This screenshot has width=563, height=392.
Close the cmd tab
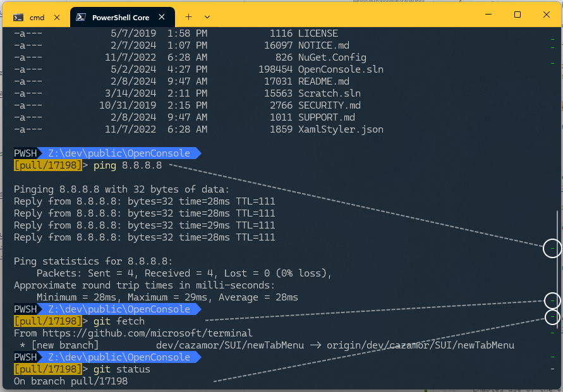pos(57,17)
